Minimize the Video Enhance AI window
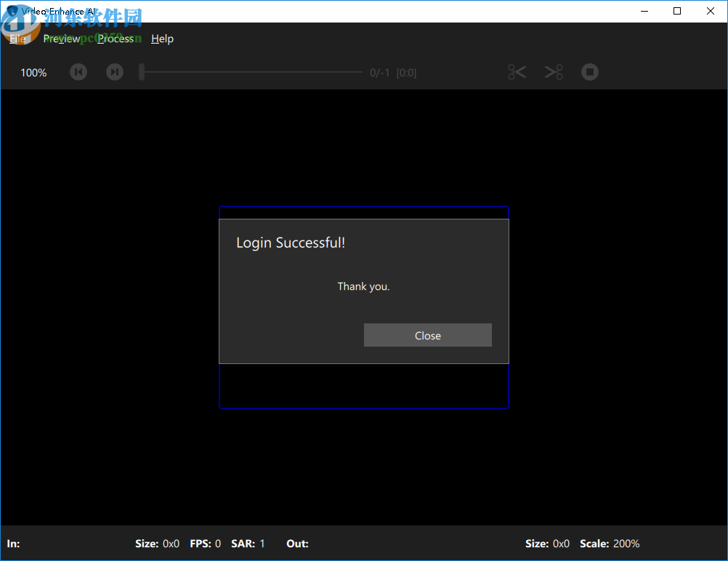The height and width of the screenshot is (561, 728). (x=644, y=11)
